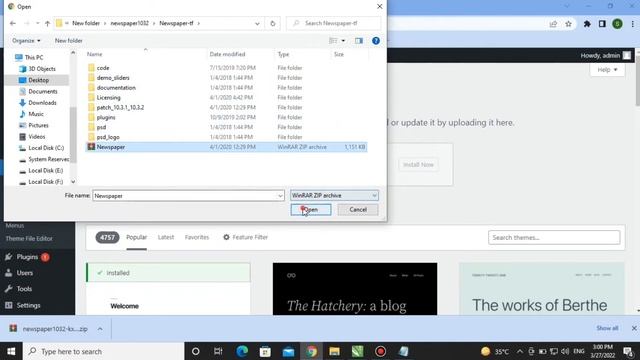The height and width of the screenshot is (360, 640).
Task: Create a New folder
Action: [69, 40]
